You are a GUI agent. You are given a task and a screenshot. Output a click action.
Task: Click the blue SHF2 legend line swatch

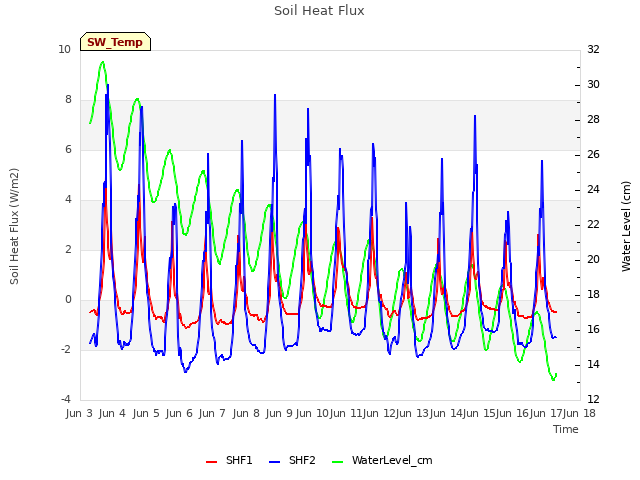pyautogui.click(x=275, y=462)
